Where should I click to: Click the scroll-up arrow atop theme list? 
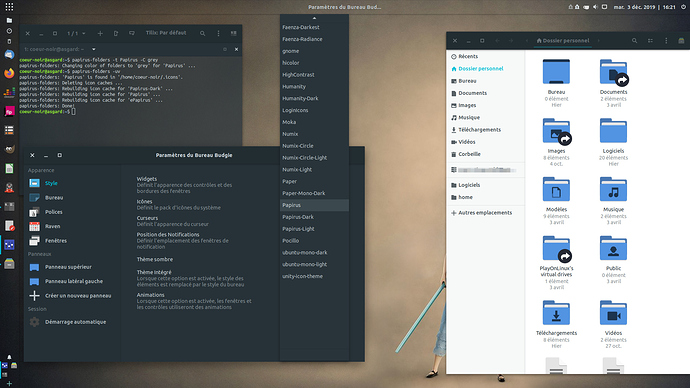[x=314, y=18]
